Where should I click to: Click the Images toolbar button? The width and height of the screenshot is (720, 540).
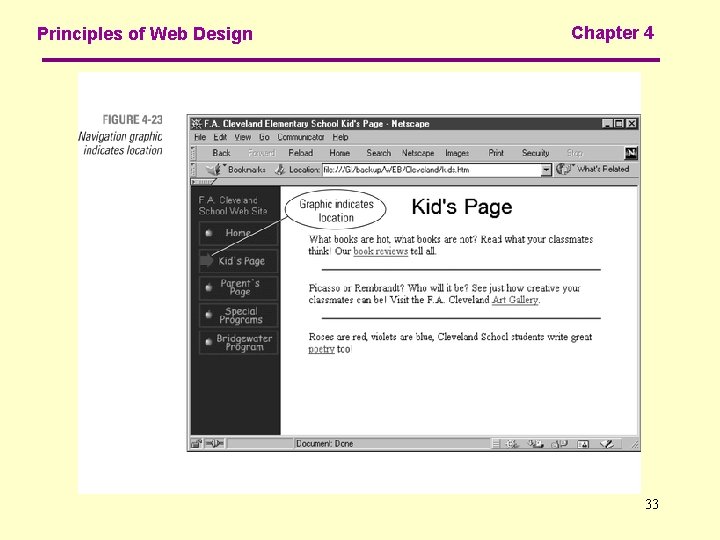click(457, 153)
